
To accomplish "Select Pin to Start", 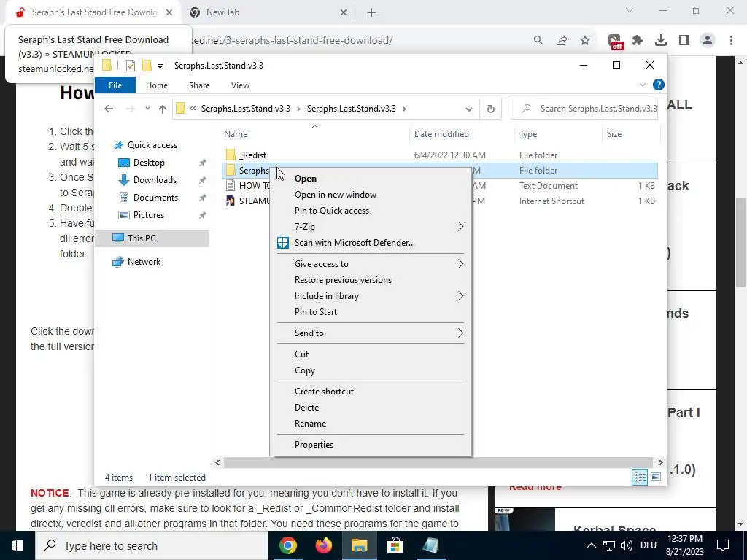I will [x=315, y=312].
